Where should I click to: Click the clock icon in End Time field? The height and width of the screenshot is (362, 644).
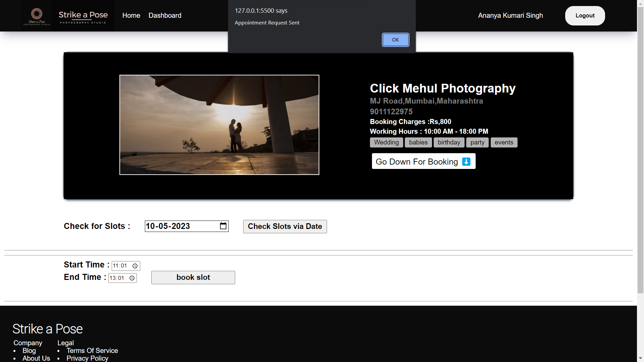click(132, 278)
